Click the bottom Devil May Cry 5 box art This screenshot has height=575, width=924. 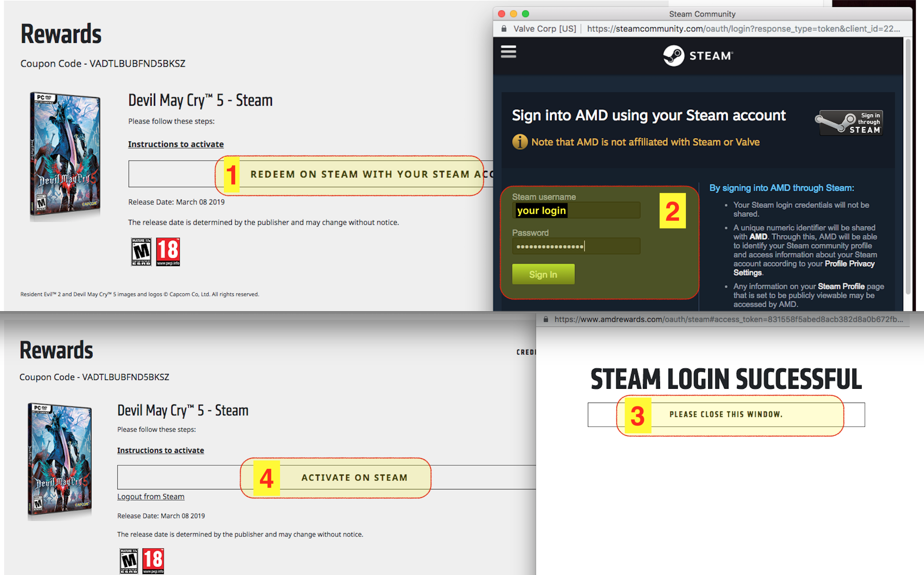(60, 461)
